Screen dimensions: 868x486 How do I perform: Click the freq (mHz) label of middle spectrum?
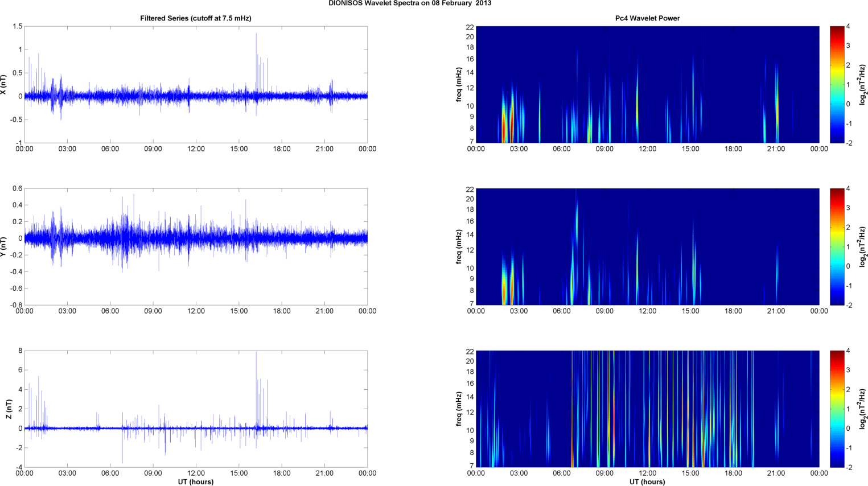[x=459, y=246]
